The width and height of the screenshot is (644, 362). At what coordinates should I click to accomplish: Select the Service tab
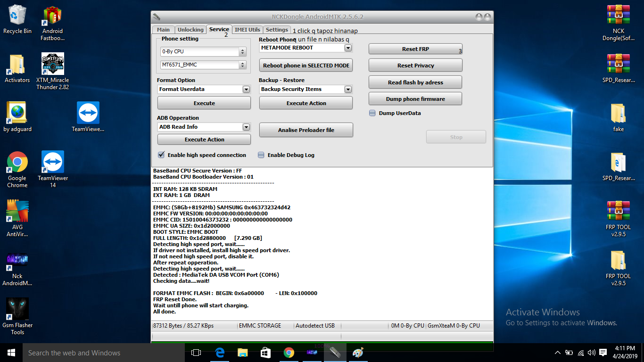219,29
